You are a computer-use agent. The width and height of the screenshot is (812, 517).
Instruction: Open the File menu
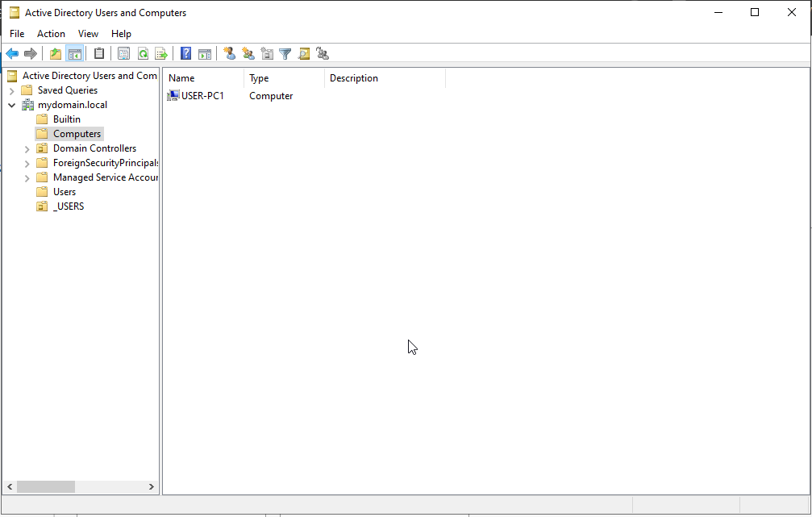(17, 34)
